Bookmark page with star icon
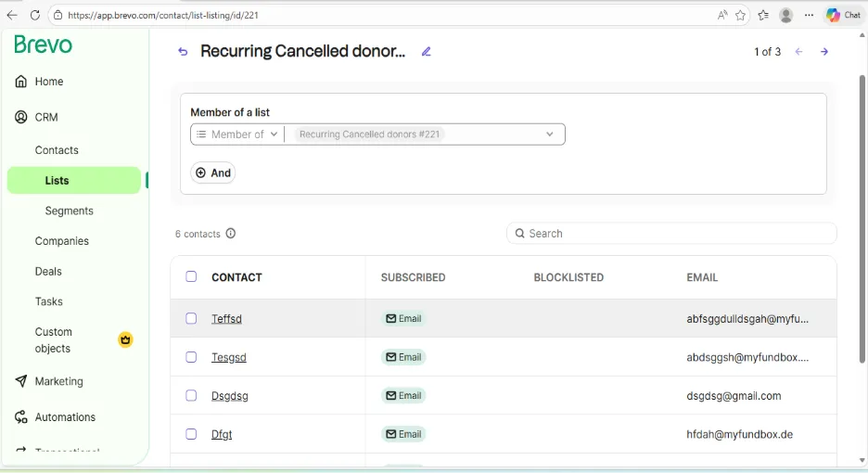 pos(740,16)
